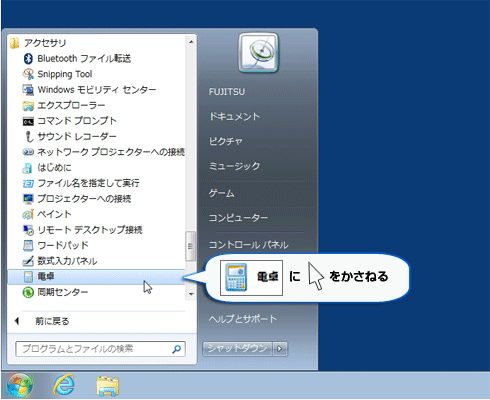This screenshot has height=400, width=490.
Task: Click the Windows Start orb
Action: coord(20,386)
